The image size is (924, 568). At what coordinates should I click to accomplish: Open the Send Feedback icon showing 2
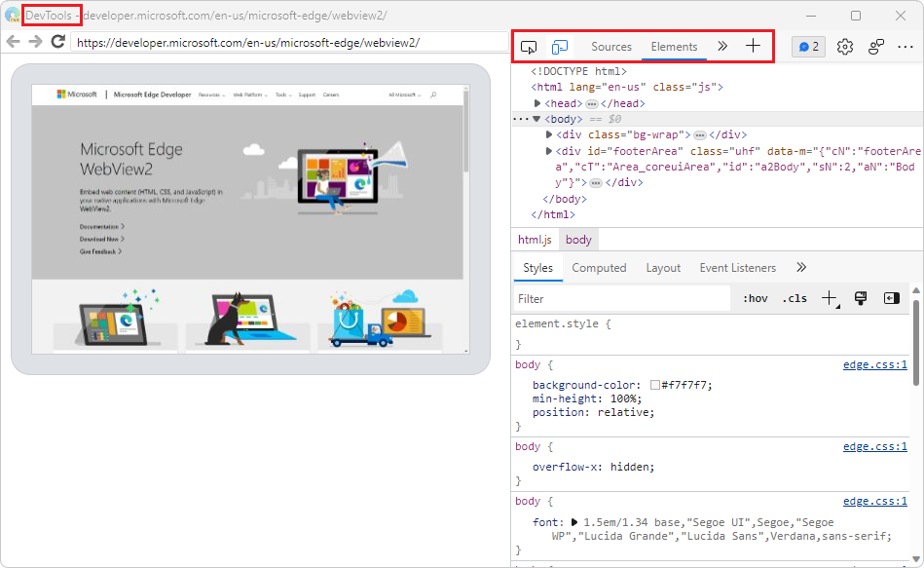point(807,46)
